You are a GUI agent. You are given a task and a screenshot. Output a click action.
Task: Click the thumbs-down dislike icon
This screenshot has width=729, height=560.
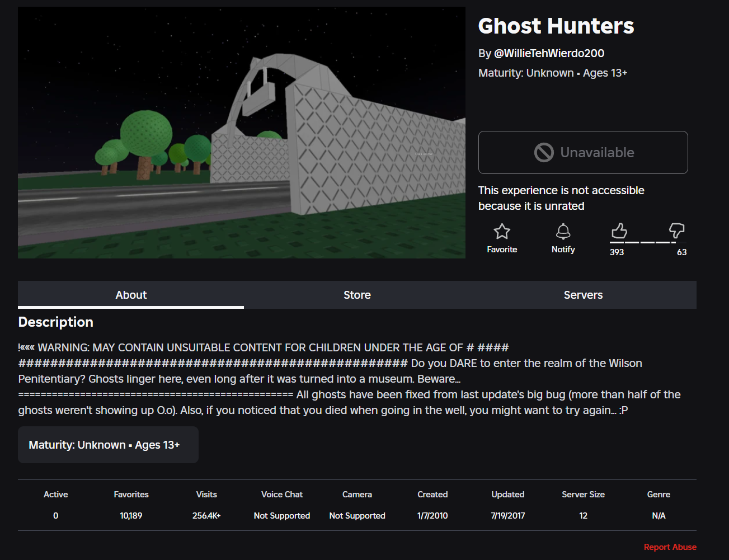coord(677,230)
